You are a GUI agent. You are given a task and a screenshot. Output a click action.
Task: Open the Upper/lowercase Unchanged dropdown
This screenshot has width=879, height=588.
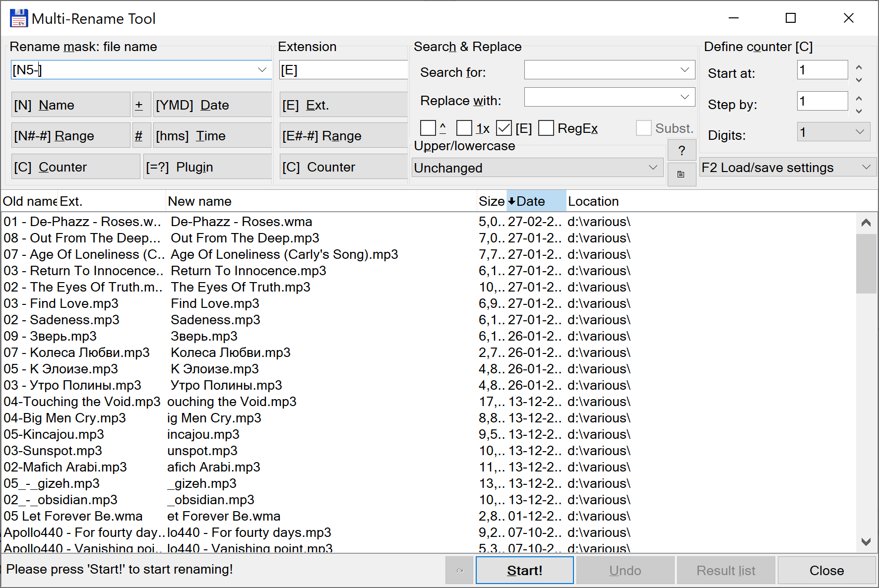click(653, 168)
